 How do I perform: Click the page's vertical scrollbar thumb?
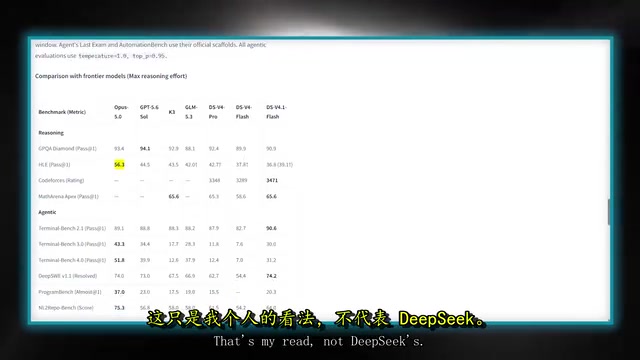609,212
